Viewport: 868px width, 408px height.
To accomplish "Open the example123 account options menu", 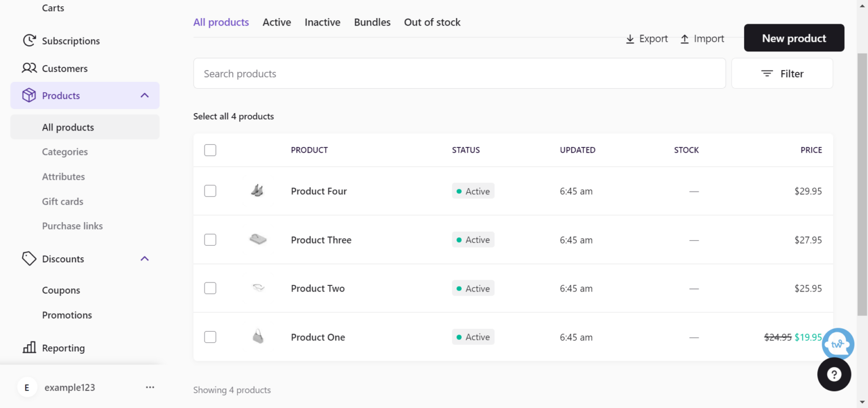I will click(x=150, y=388).
